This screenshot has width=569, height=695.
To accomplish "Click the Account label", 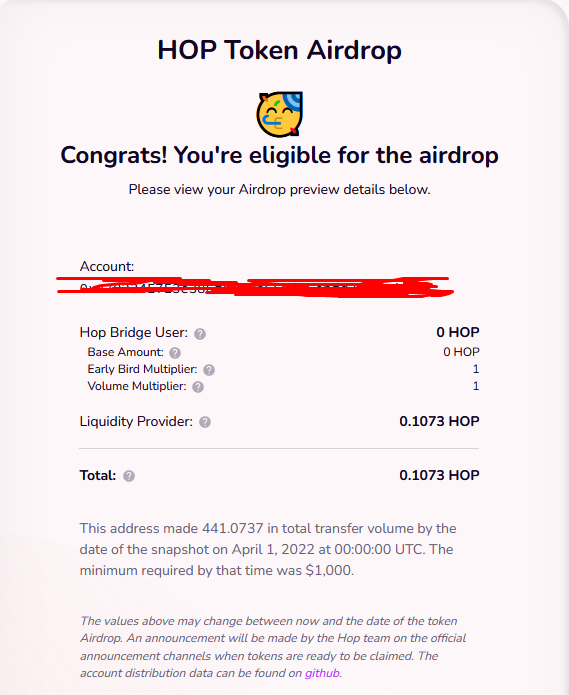I will (x=107, y=266).
